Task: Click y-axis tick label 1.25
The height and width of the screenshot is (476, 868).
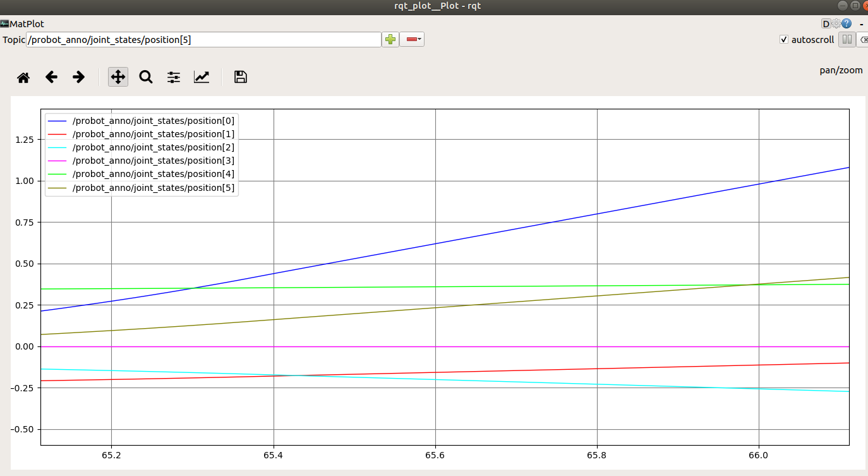Action: point(25,140)
